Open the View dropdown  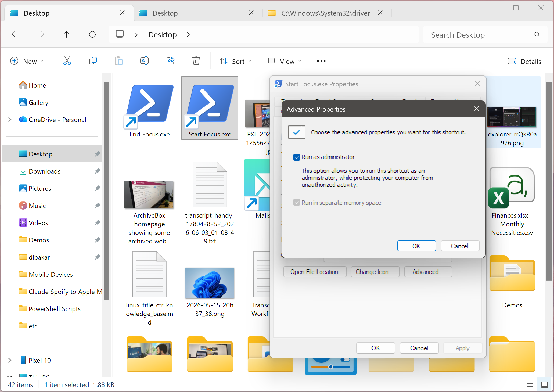pos(285,61)
